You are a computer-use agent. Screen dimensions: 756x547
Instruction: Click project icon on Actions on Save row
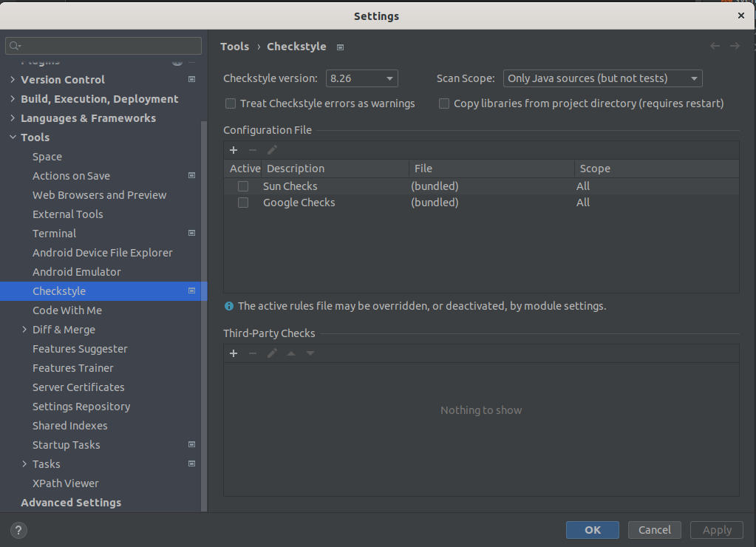click(x=192, y=176)
